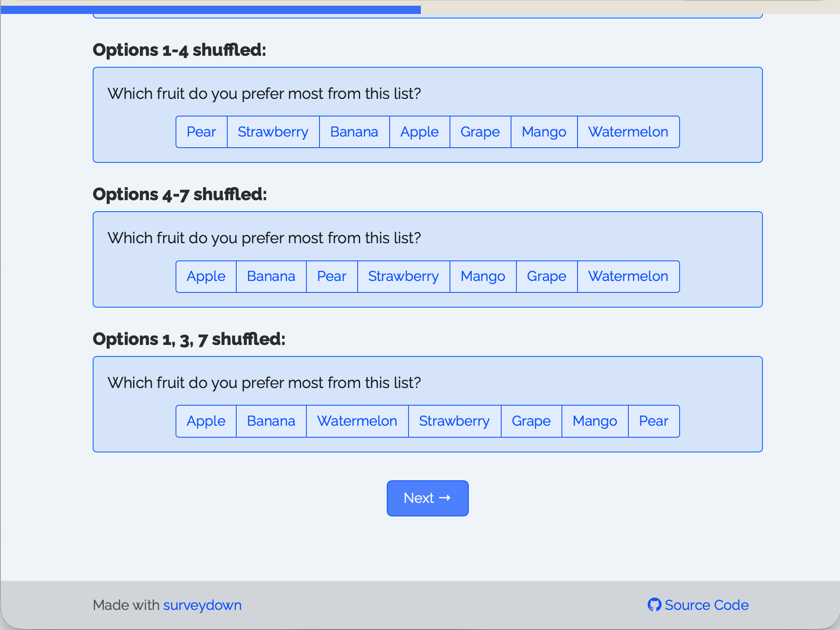Choose Mango in Options 1, 3, 7 group
The height and width of the screenshot is (630, 840).
pos(595,421)
